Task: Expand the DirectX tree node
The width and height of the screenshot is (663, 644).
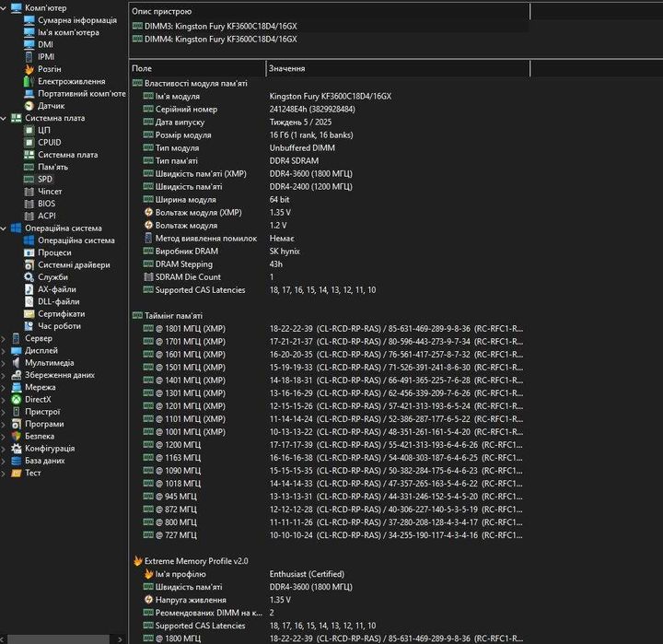Action: [4, 400]
